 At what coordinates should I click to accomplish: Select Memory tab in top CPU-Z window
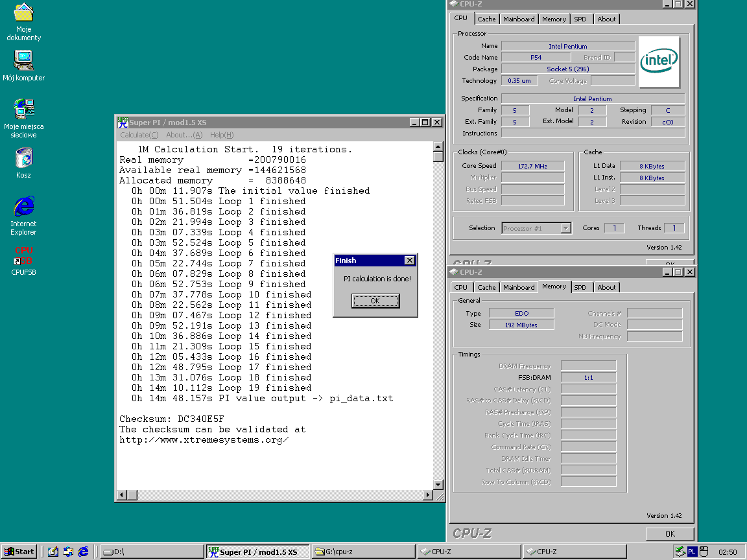click(554, 19)
